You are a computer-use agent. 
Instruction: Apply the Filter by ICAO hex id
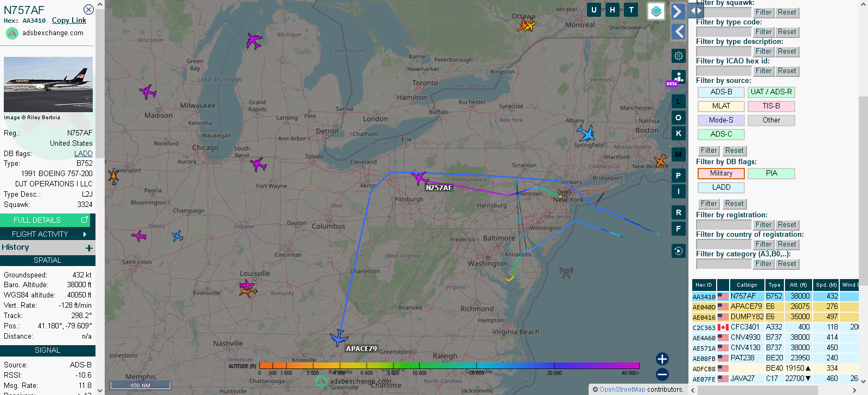pos(763,71)
